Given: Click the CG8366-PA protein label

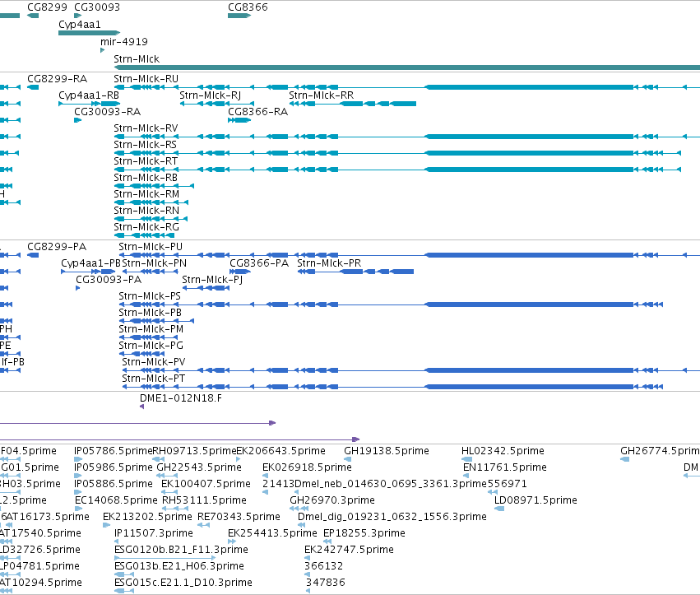Looking at the screenshot, I should tap(259, 263).
